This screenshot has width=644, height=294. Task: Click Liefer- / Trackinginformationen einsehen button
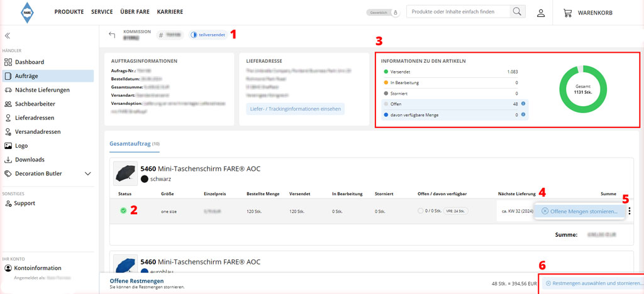tap(296, 109)
